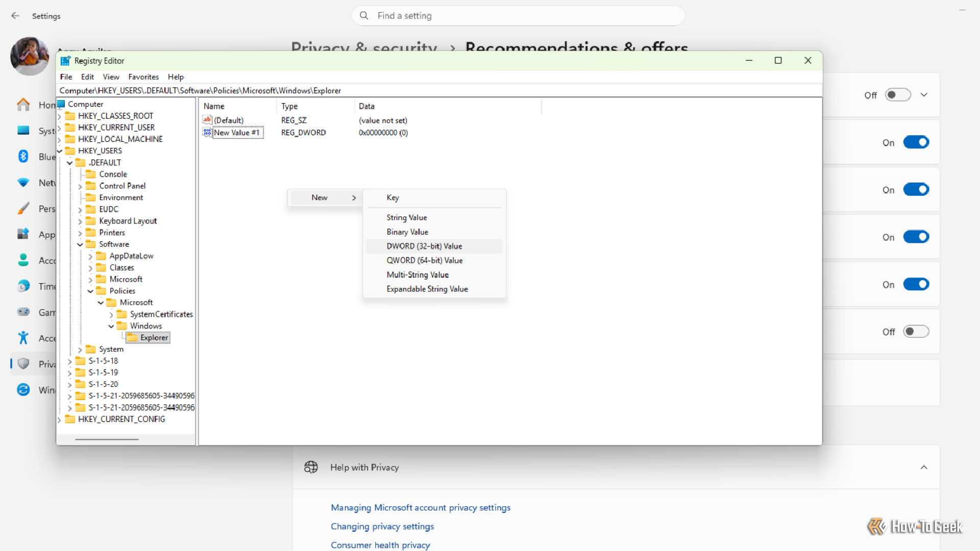Screen dimensions: 980x551
Task: Open Personalization brush icon in Settings sidebar
Action: point(23,209)
